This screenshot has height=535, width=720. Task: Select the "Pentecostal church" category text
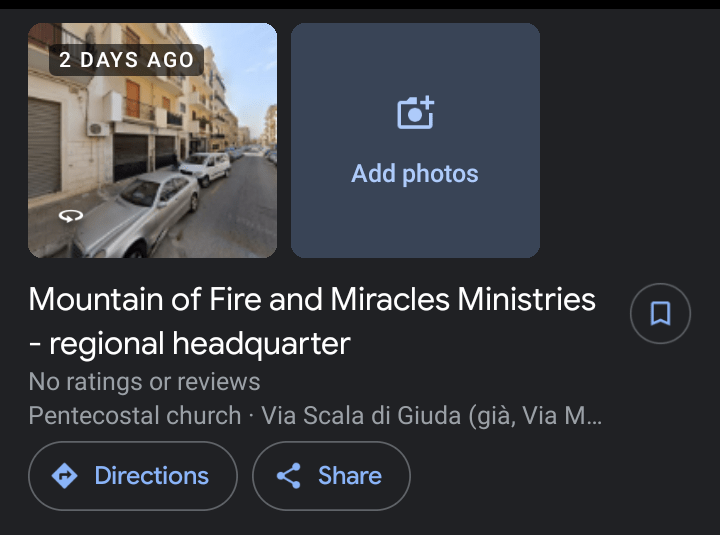(134, 415)
